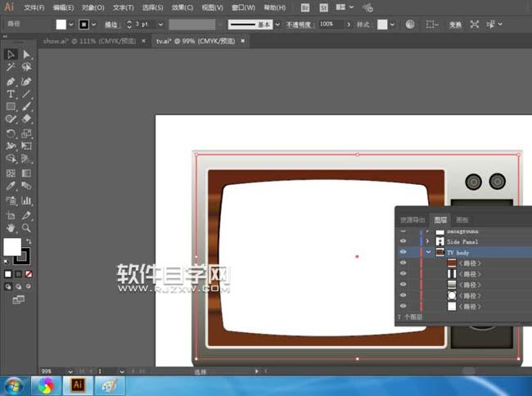Select the Pen tool
532x396 pixels.
click(11, 82)
